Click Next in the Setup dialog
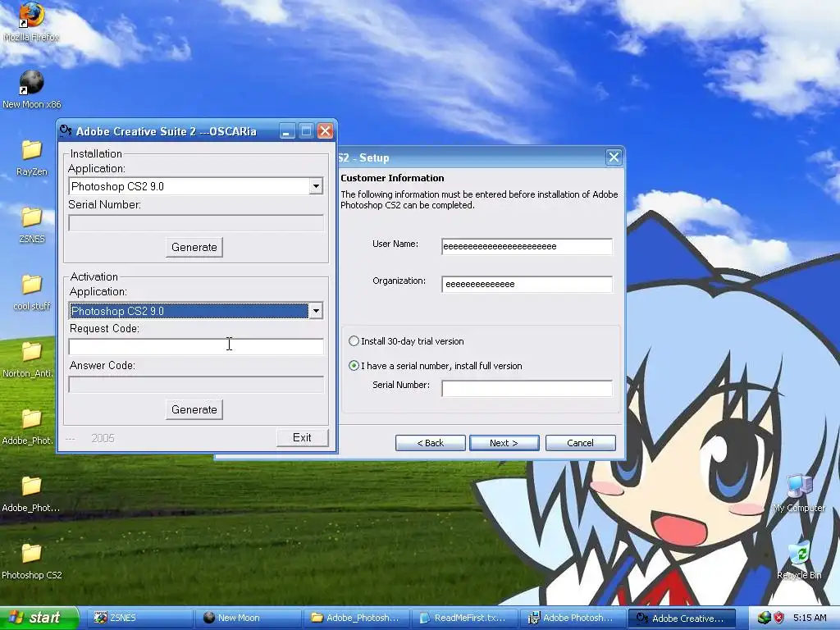 tap(504, 443)
